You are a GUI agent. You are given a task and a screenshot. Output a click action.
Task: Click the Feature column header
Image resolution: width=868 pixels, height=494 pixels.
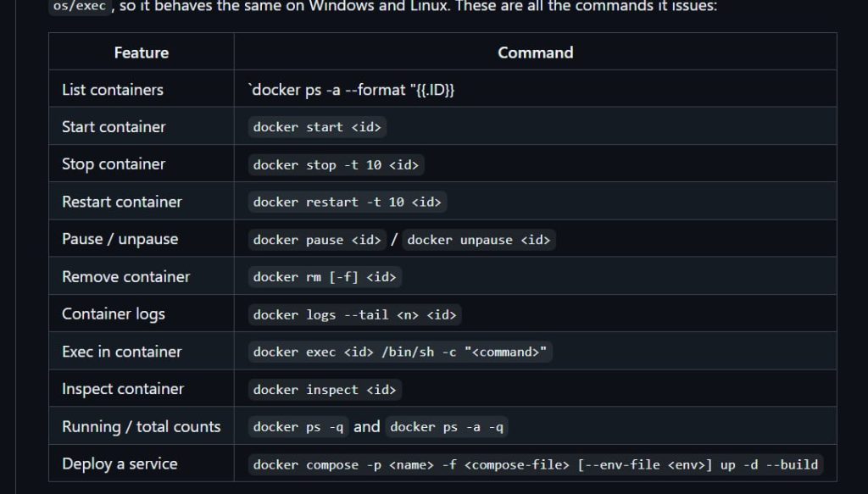point(142,53)
